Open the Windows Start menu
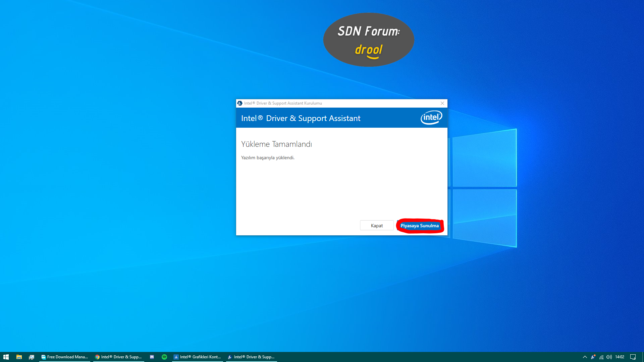The image size is (644, 362). [6, 357]
